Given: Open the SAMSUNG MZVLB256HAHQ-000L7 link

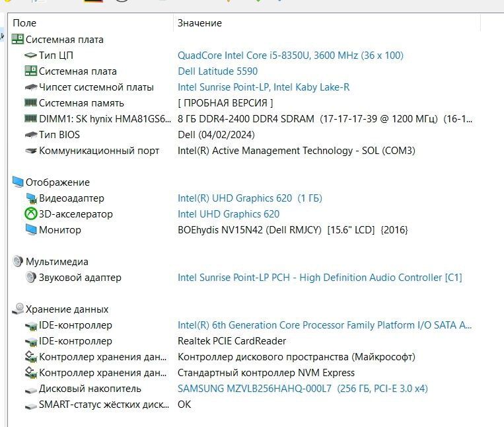Looking at the screenshot, I should coord(303,389).
